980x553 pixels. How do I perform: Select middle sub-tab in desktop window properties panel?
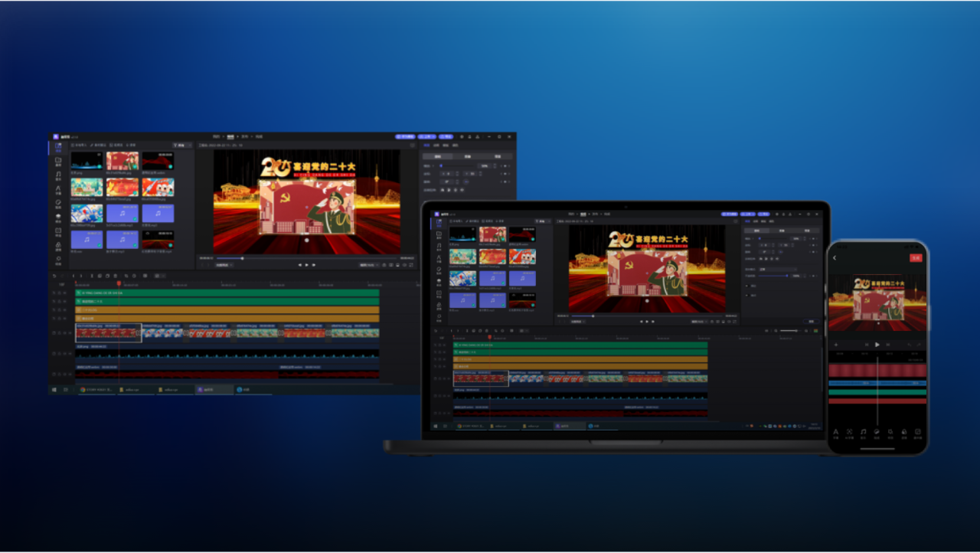(468, 156)
